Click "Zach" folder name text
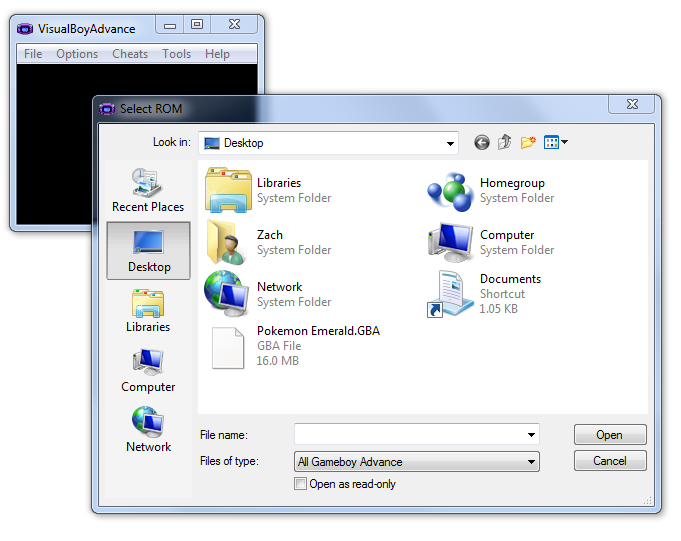The image size is (681, 541). [270, 235]
